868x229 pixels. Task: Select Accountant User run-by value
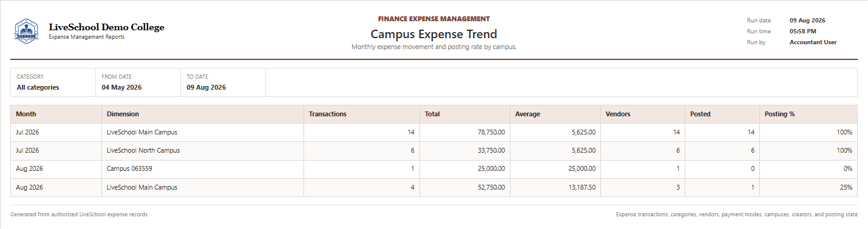pos(813,42)
